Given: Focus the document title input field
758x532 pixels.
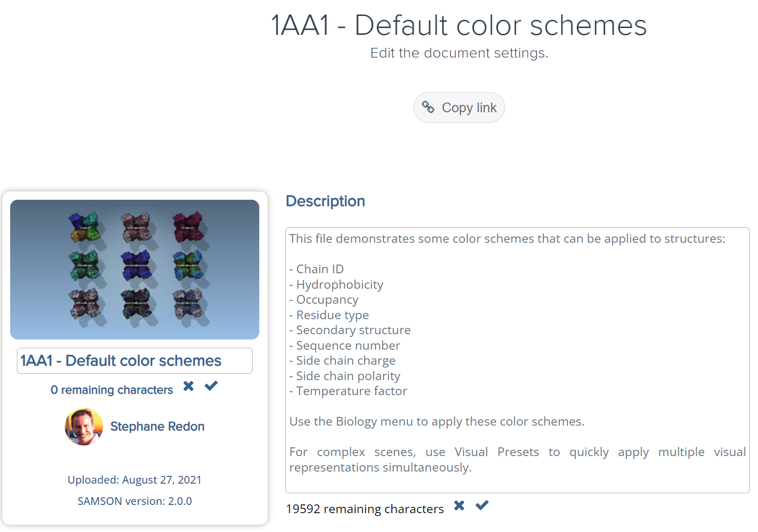Looking at the screenshot, I should point(134,361).
